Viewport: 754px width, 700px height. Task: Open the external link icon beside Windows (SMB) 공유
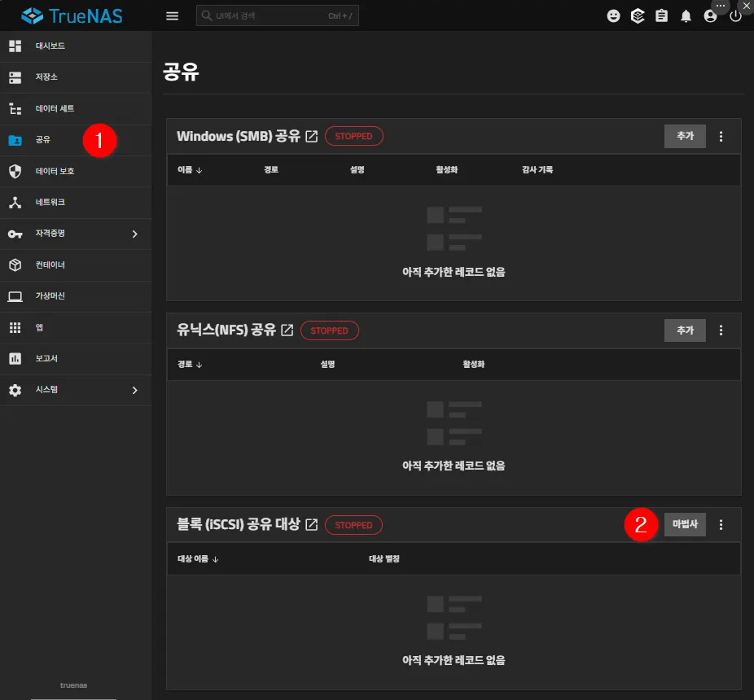tap(311, 137)
